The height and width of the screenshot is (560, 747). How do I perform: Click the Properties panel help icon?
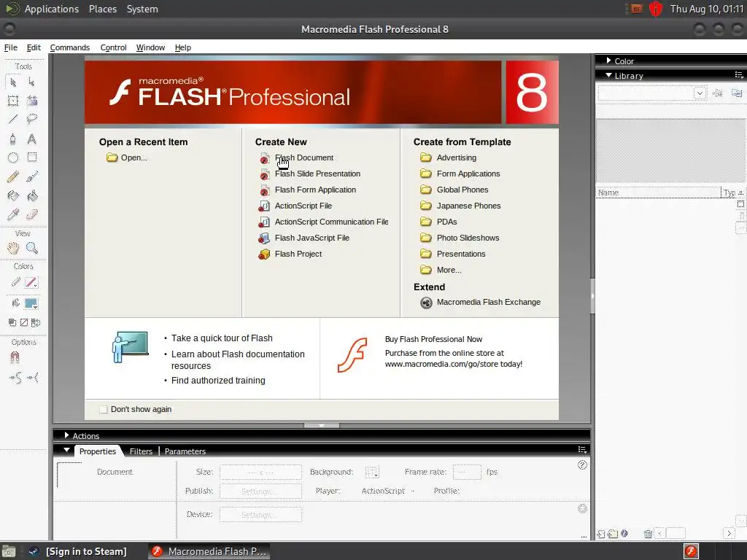tap(582, 464)
